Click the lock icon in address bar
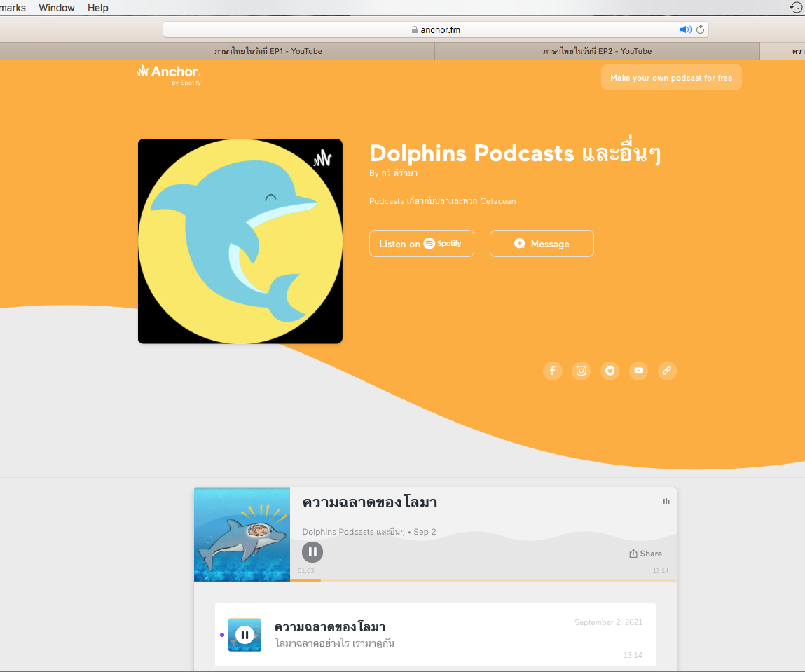The image size is (805, 672). point(414,29)
